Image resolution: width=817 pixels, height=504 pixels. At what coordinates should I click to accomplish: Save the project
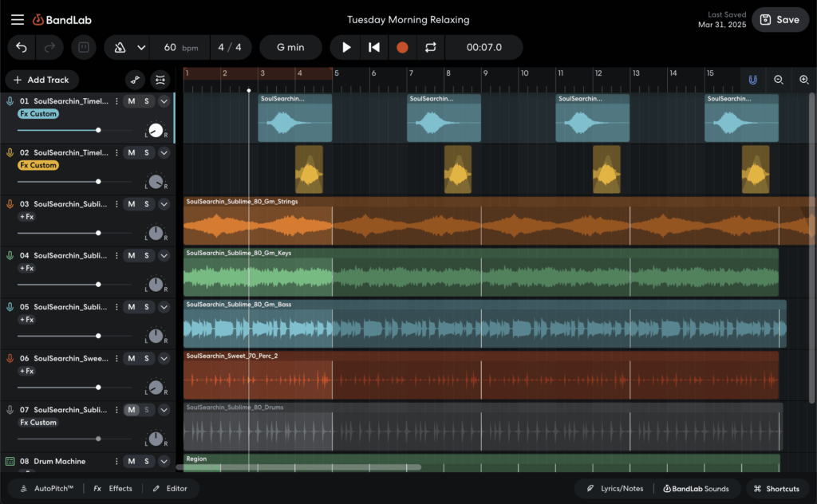coord(780,20)
